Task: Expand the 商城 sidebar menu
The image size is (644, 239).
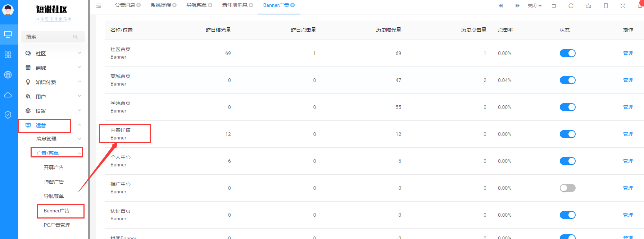Action: pos(53,68)
